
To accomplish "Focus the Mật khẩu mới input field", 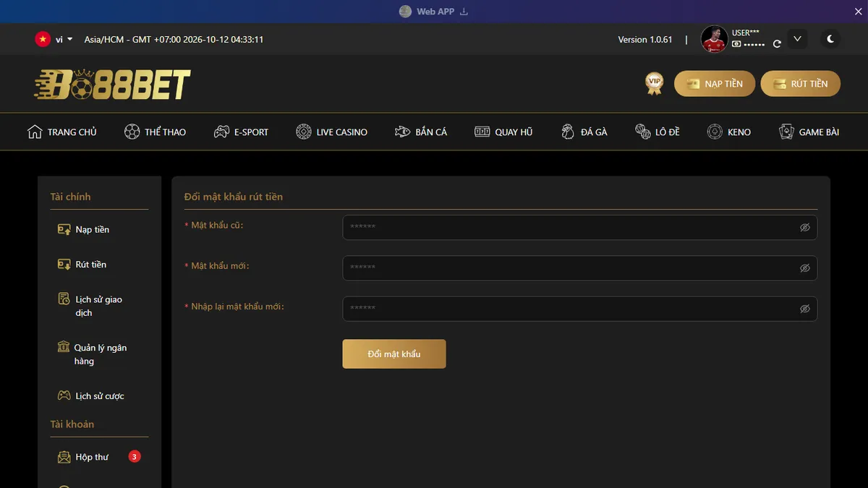I will pyautogui.click(x=580, y=268).
